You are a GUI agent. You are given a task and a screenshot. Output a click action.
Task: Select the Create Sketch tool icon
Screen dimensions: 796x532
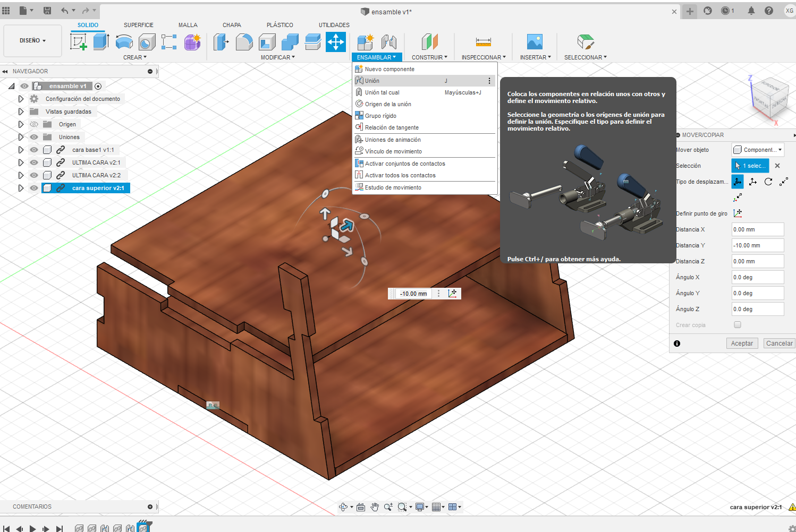coord(79,42)
